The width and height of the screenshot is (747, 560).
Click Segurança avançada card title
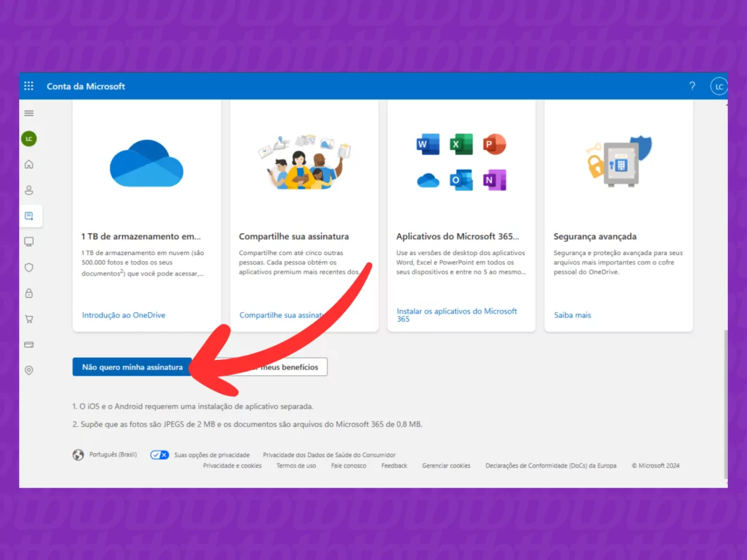pyautogui.click(x=595, y=236)
